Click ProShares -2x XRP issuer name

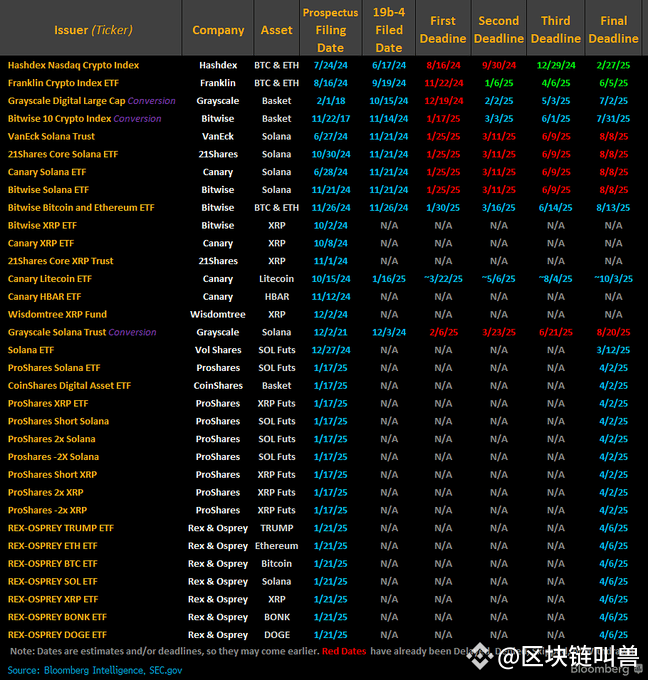point(47,510)
